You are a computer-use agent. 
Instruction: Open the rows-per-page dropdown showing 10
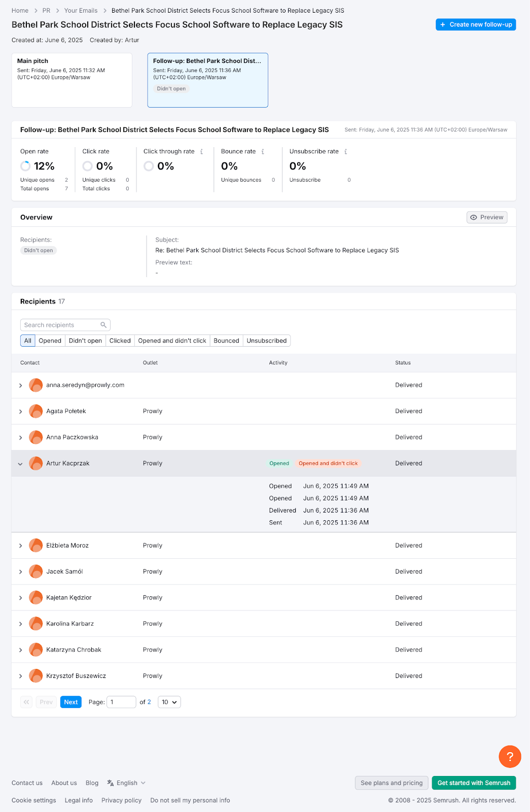pyautogui.click(x=169, y=702)
